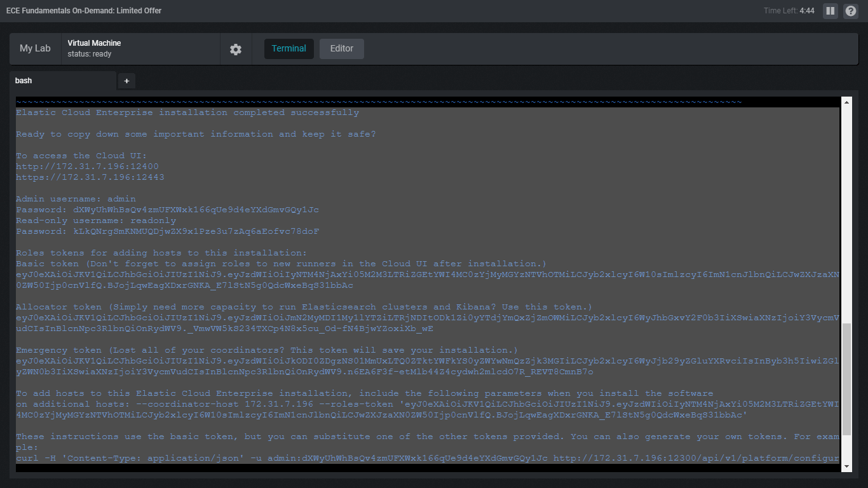Click the Time Left countdown
868x488 pixels.
tap(789, 11)
